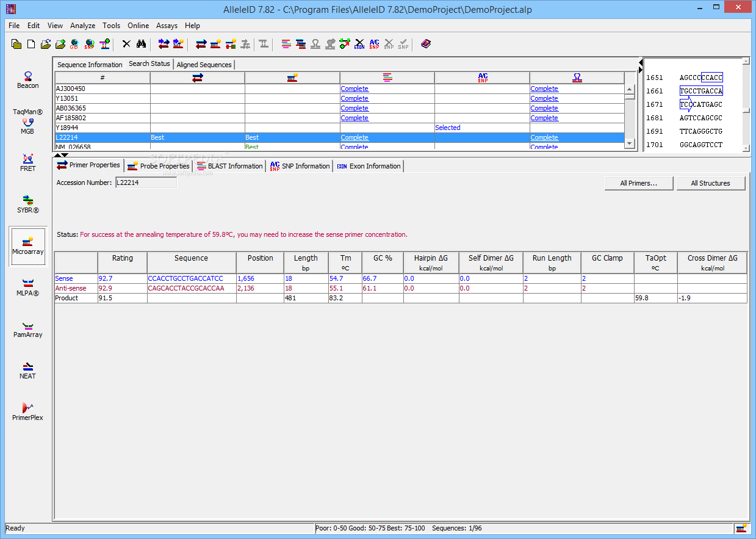This screenshot has width=756, height=539.
Task: Select the NEAT assay in sidebar
Action: coord(27,371)
